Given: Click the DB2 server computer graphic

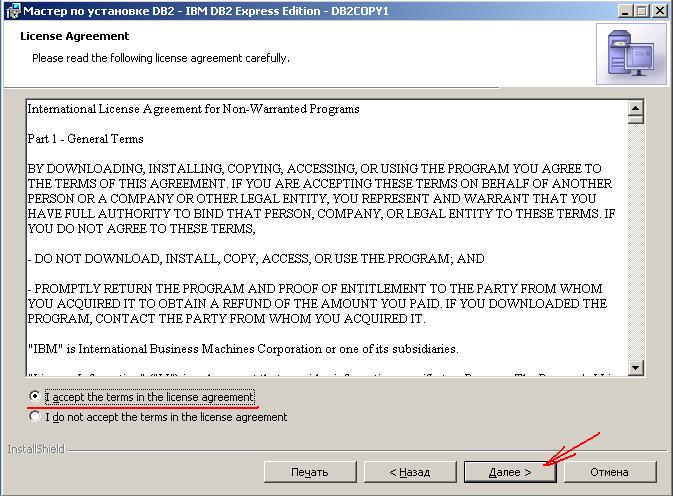Looking at the screenshot, I should [631, 54].
